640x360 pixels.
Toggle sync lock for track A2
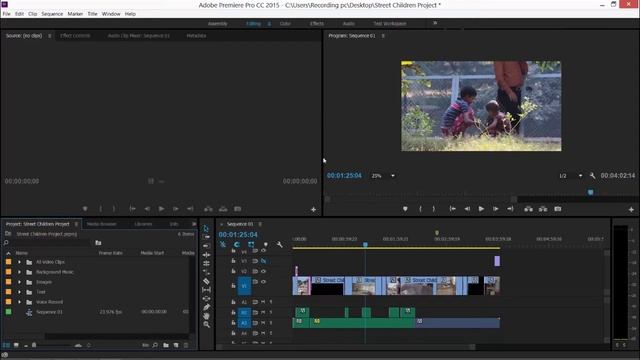(255, 312)
